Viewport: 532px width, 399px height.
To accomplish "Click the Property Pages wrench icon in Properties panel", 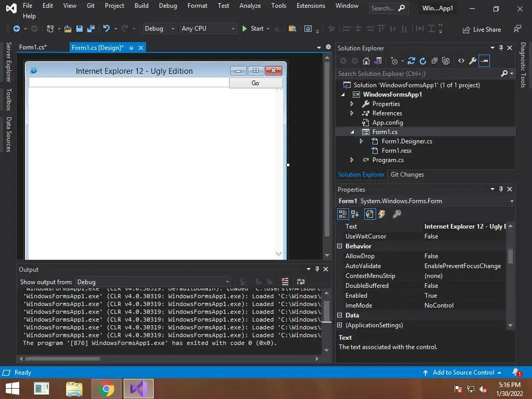I will click(396, 214).
